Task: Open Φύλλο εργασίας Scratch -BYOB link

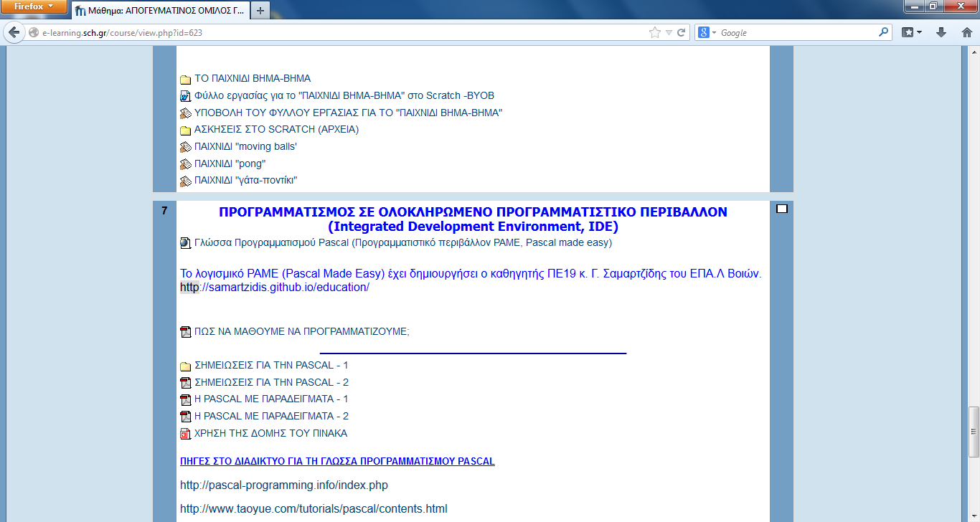Action: pyautogui.click(x=344, y=96)
